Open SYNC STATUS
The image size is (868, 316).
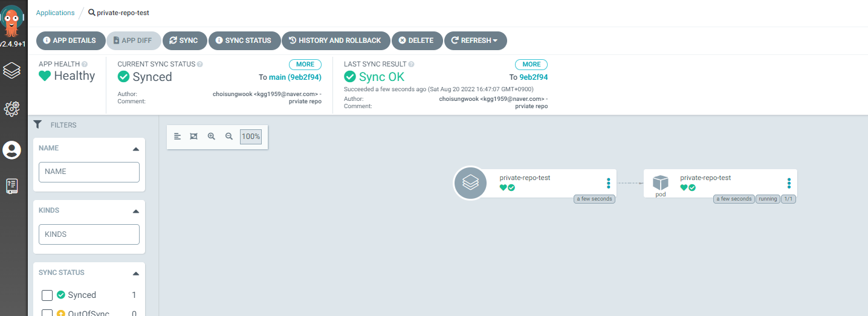244,40
